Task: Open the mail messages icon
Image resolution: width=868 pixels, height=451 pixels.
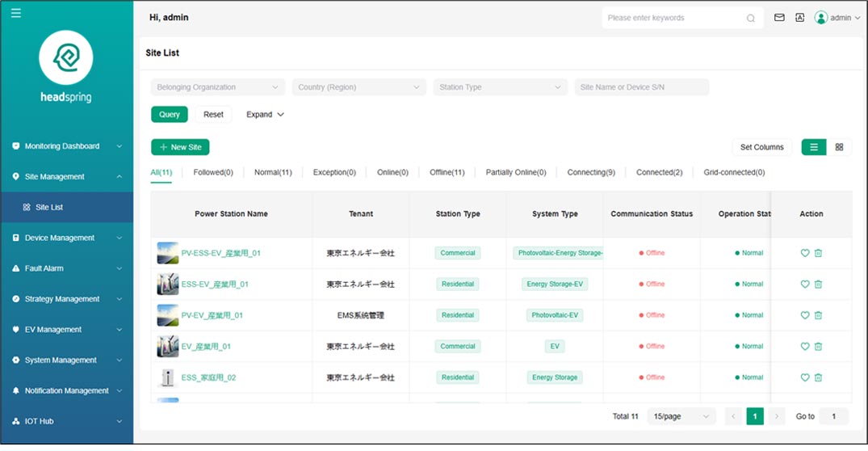Action: click(x=779, y=18)
